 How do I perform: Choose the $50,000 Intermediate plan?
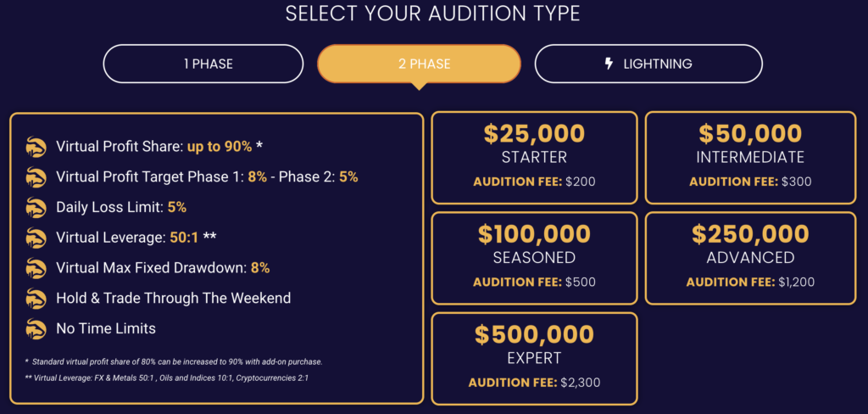coord(750,158)
